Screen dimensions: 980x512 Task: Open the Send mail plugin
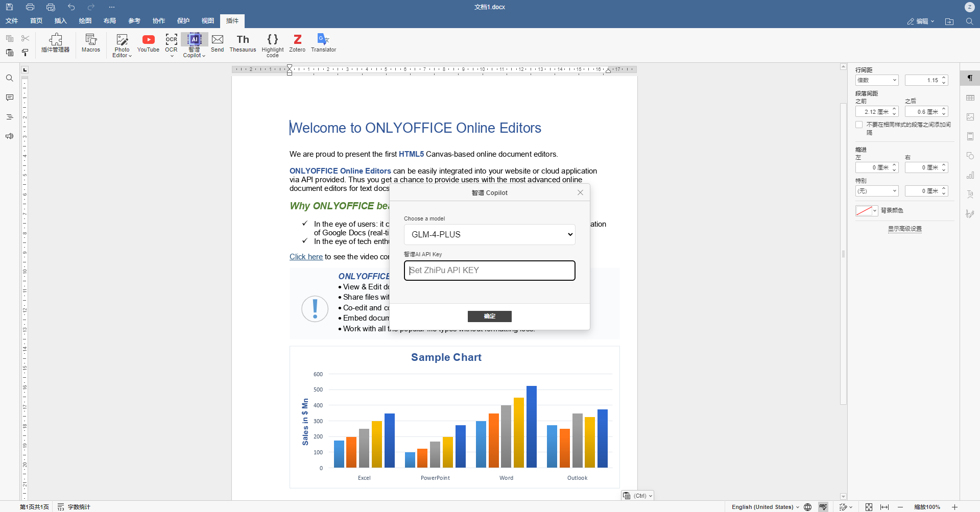218,43
